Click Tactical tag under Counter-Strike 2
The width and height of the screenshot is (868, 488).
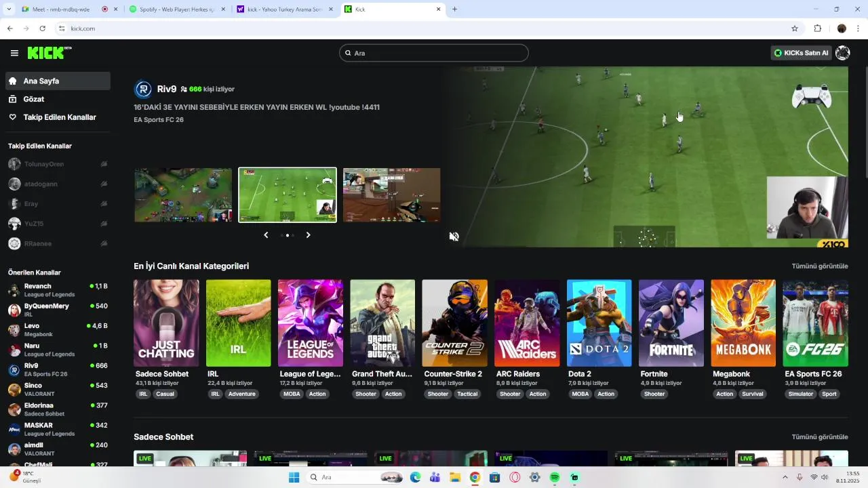click(x=467, y=394)
